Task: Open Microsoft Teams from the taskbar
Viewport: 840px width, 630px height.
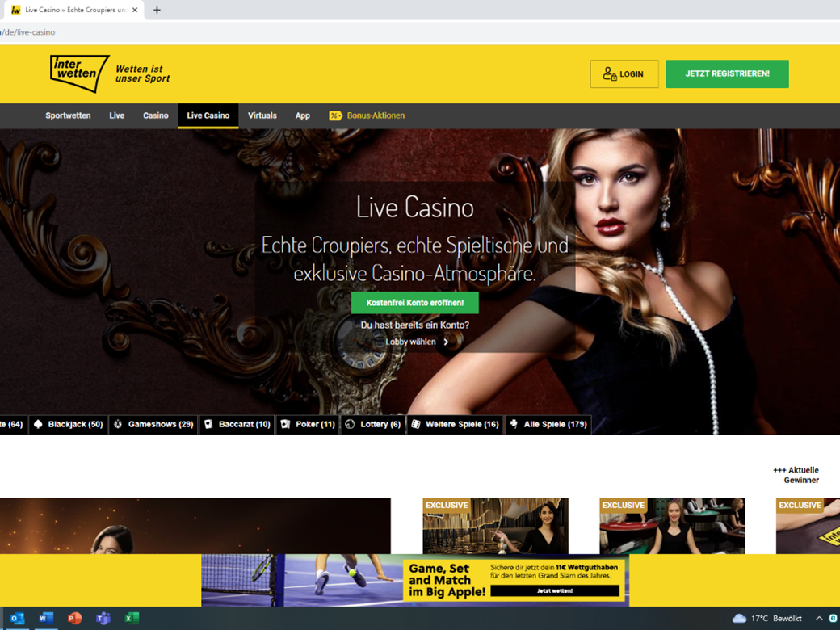Action: click(103, 619)
